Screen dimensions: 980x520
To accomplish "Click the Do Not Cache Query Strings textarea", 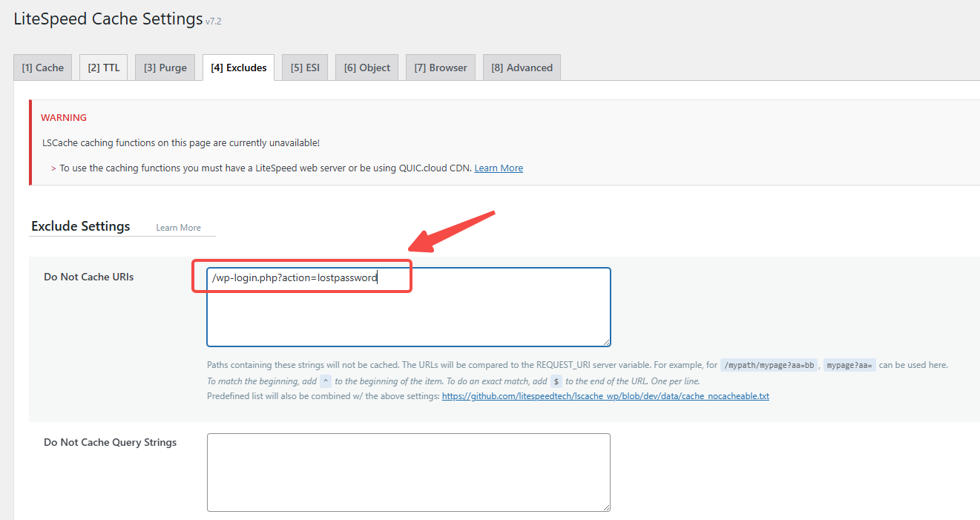I will tap(408, 472).
